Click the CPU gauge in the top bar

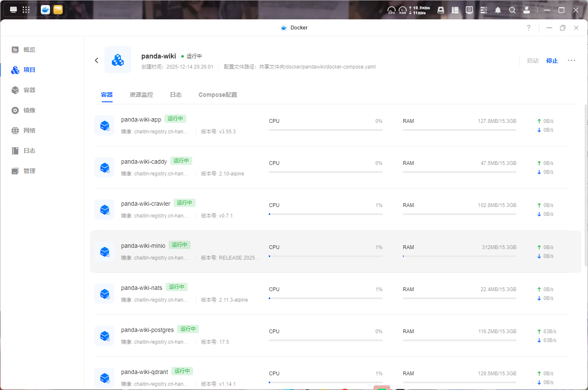coord(392,10)
